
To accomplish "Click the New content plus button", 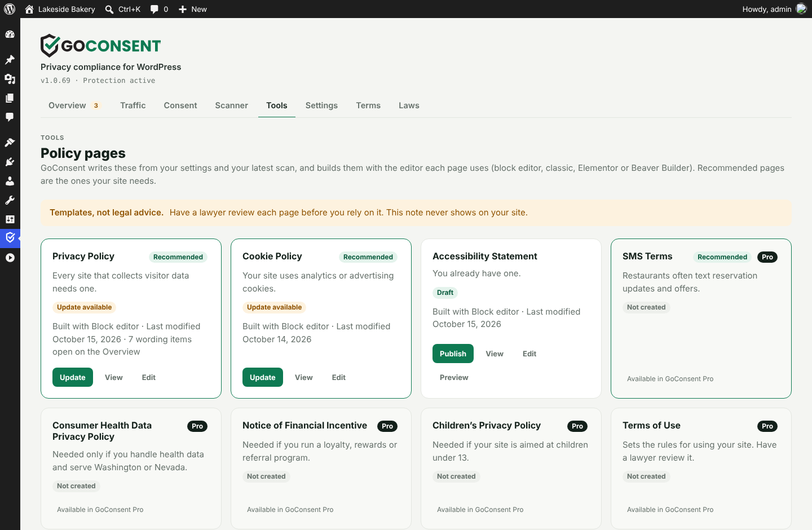I will 192,9.
